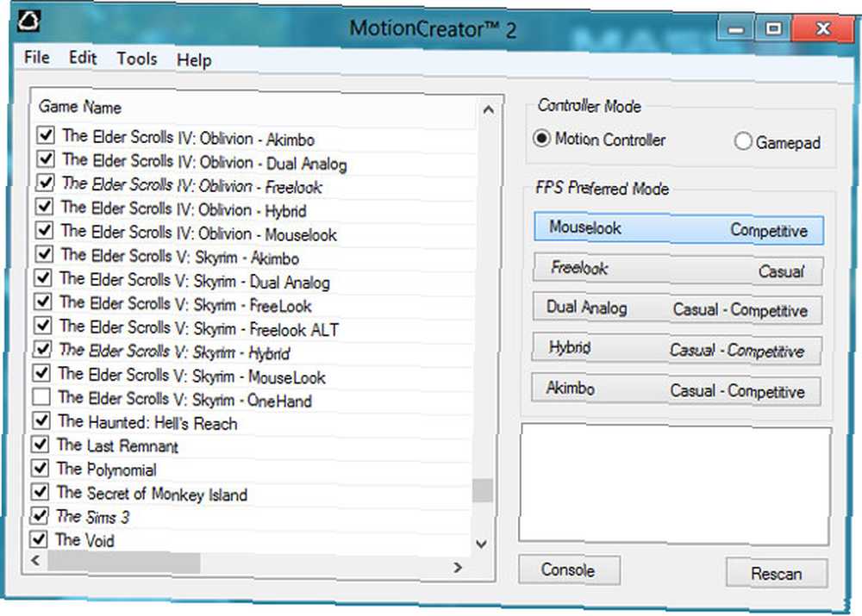Uncheck Skyrim - Freelook ALT checkbox
Screen dimensions: 862x616
[43, 326]
